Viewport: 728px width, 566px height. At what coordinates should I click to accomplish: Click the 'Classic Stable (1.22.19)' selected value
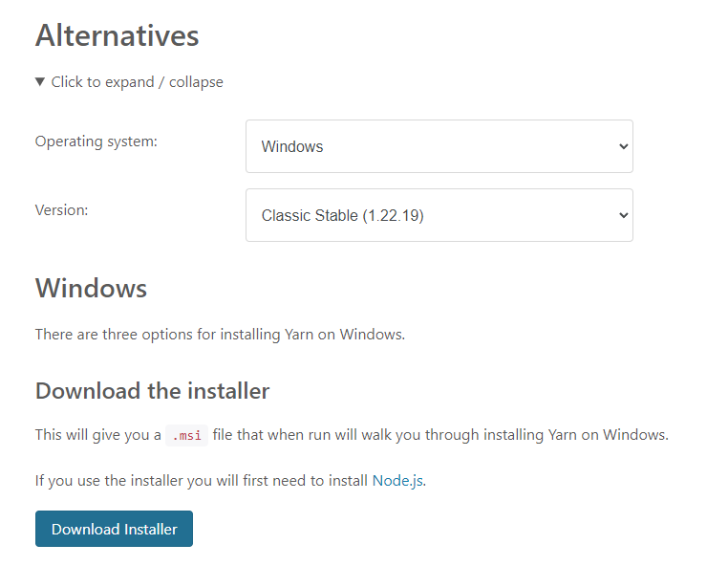(x=342, y=215)
